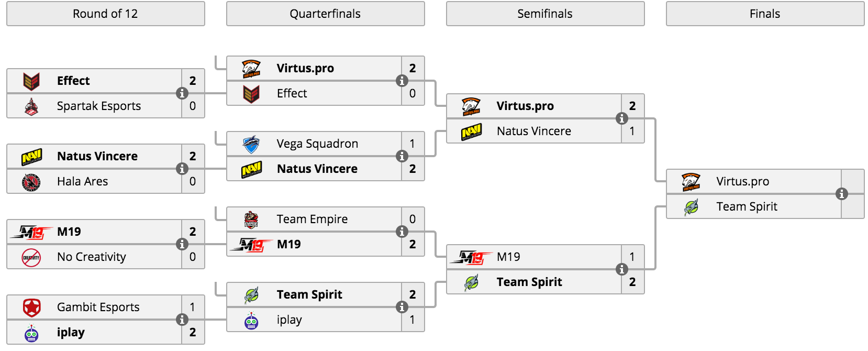Open info icon for Vega Squadron quarterfinal
Screen dimensions: 868x351
[402, 156]
